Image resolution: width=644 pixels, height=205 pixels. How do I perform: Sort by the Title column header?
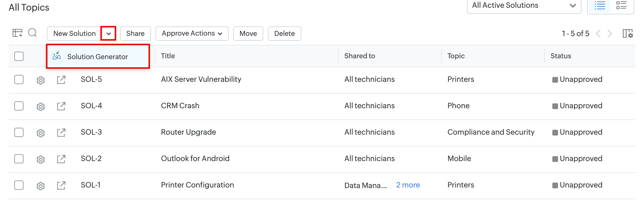point(168,56)
